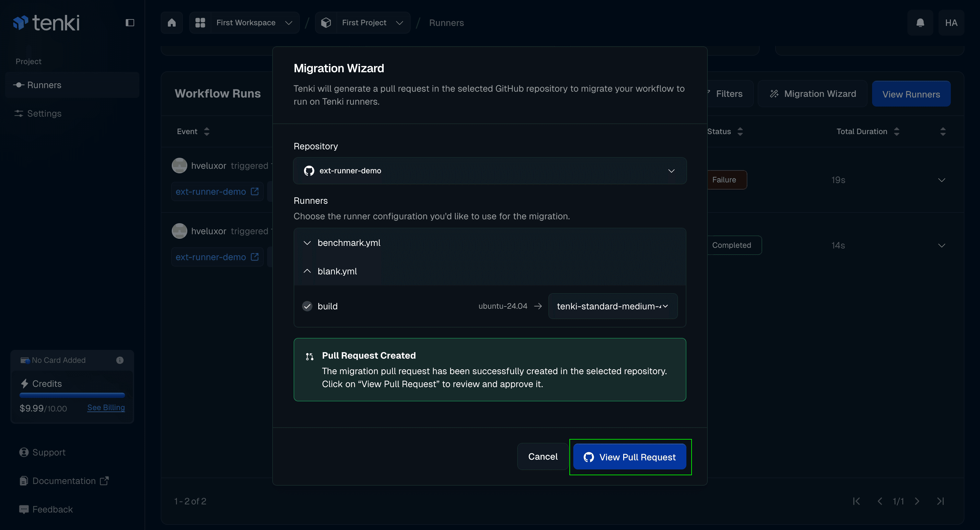Open Support in sidebar
Viewport: 980px width, 530px height.
tap(42, 452)
